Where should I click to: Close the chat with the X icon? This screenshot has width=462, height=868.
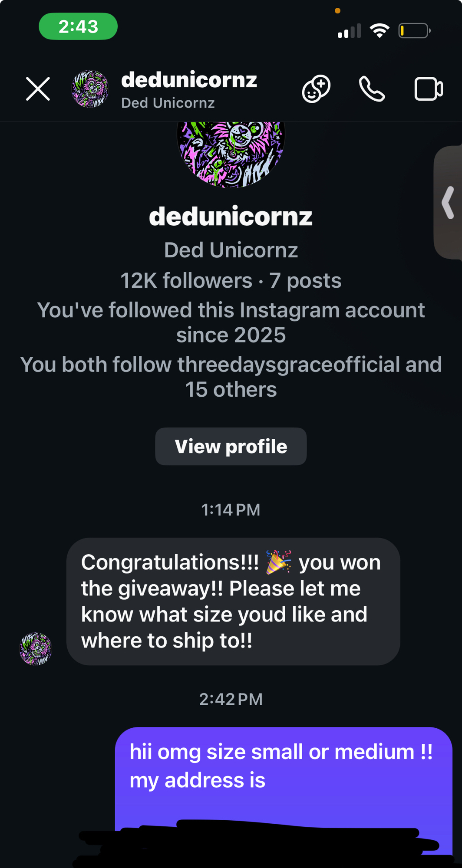pos(38,89)
